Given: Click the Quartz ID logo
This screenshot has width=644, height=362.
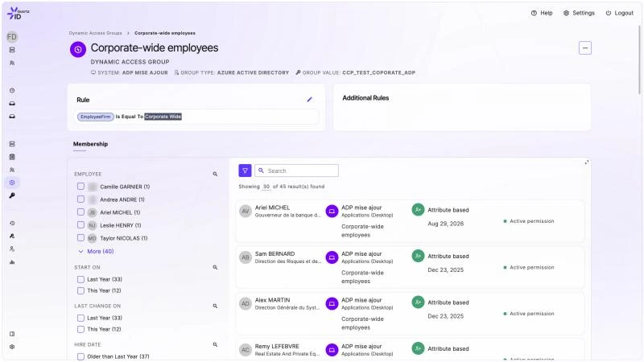Looking at the screenshot, I should coord(18,13).
